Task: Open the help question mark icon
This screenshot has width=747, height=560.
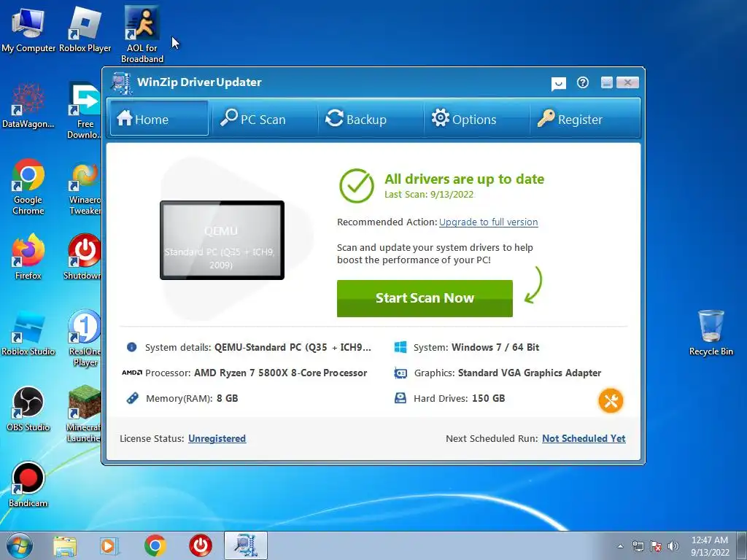Action: [x=582, y=82]
